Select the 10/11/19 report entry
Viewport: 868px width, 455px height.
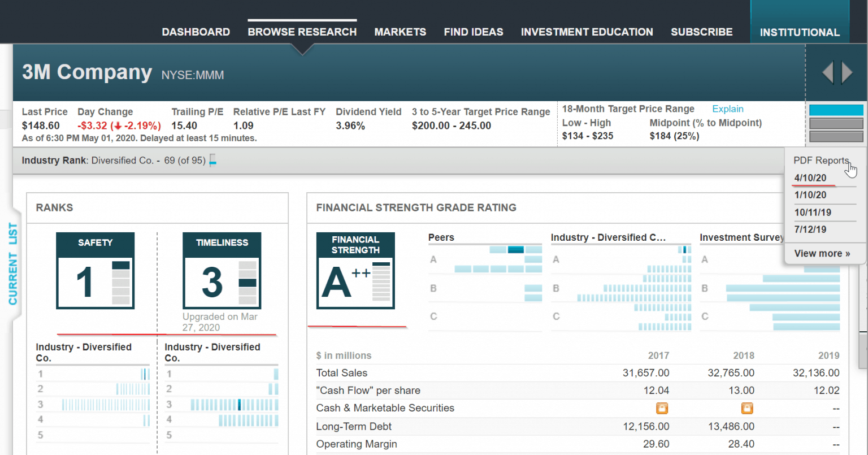pyautogui.click(x=813, y=212)
